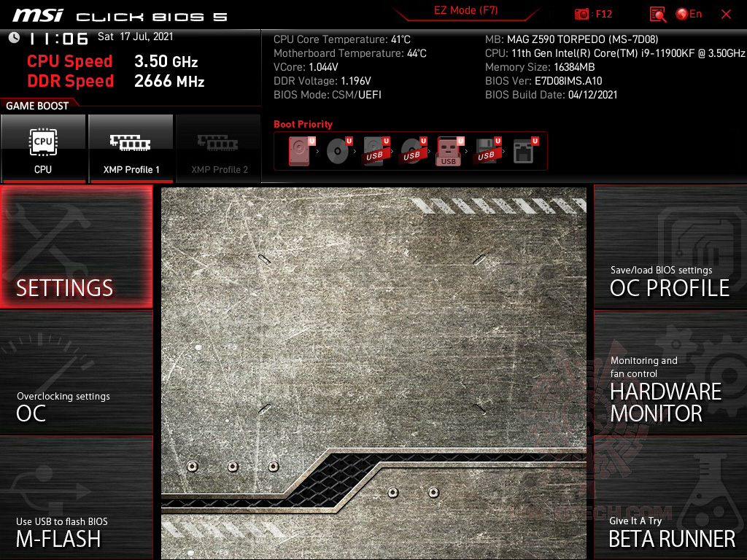The width and height of the screenshot is (747, 560).
Task: Enable XMP Profile 1
Action: [131, 149]
